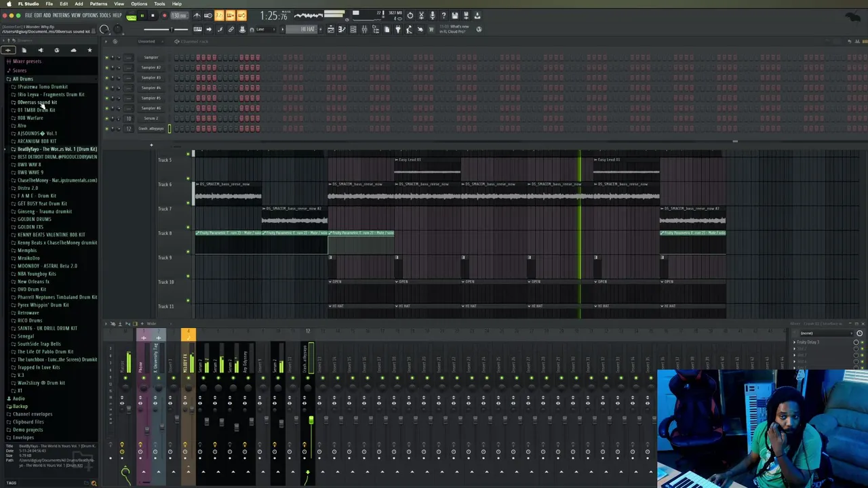The image size is (868, 488).
Task: Open the Piano roll view icon
Action: tap(341, 29)
